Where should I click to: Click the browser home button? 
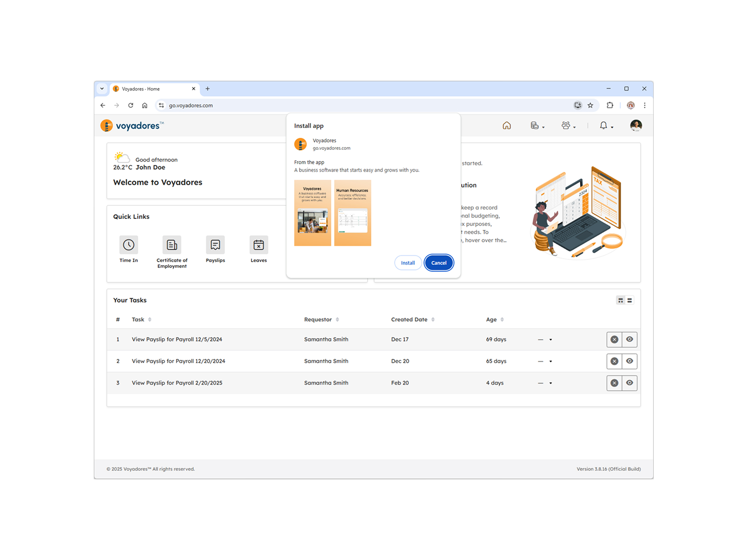145,105
